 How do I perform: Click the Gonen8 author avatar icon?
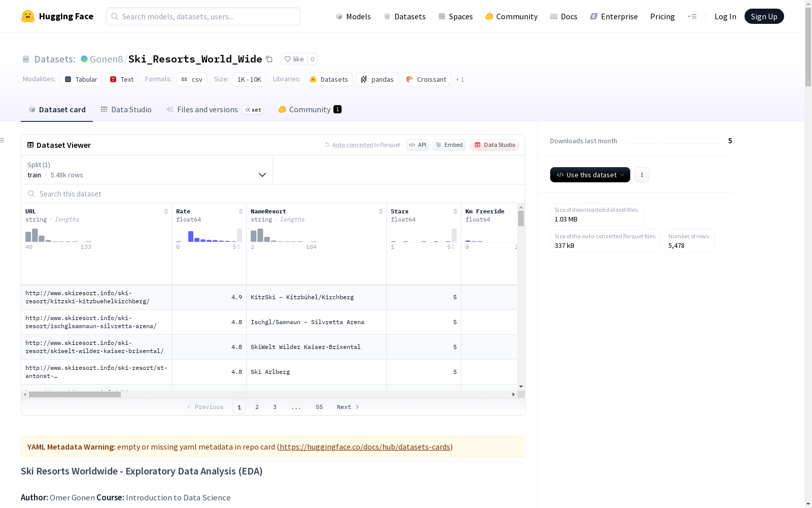tap(84, 59)
